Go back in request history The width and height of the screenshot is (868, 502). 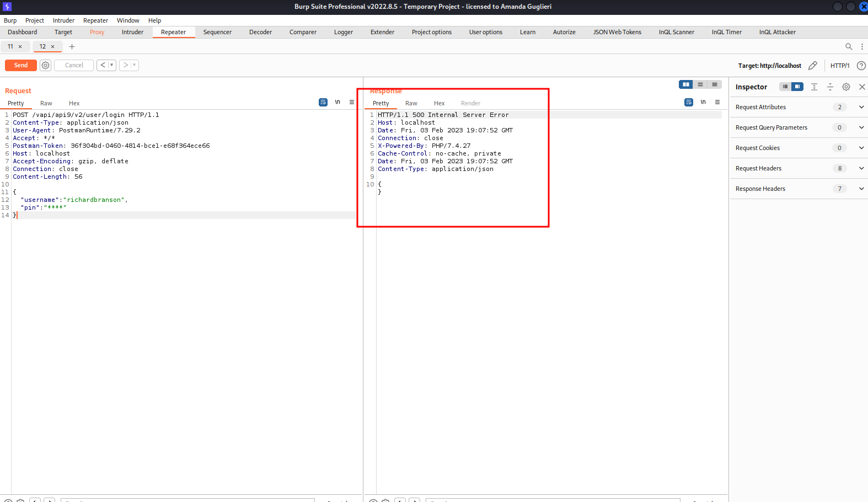click(x=103, y=65)
